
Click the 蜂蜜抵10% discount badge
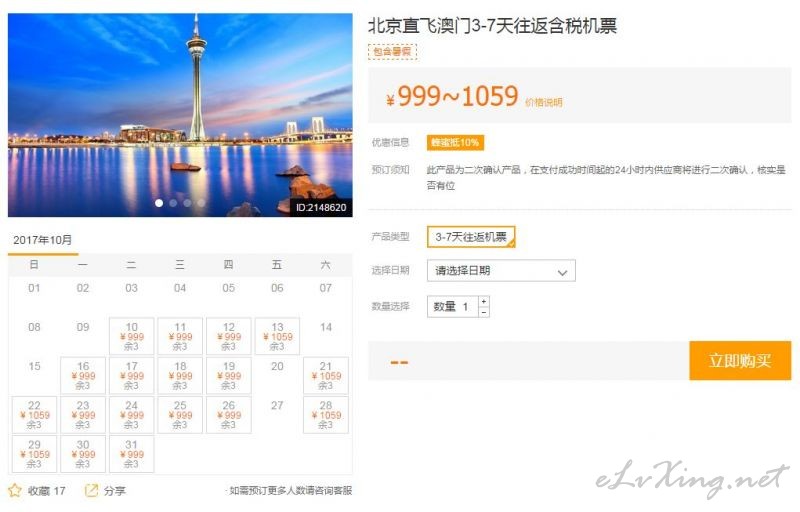pyautogui.click(x=455, y=142)
